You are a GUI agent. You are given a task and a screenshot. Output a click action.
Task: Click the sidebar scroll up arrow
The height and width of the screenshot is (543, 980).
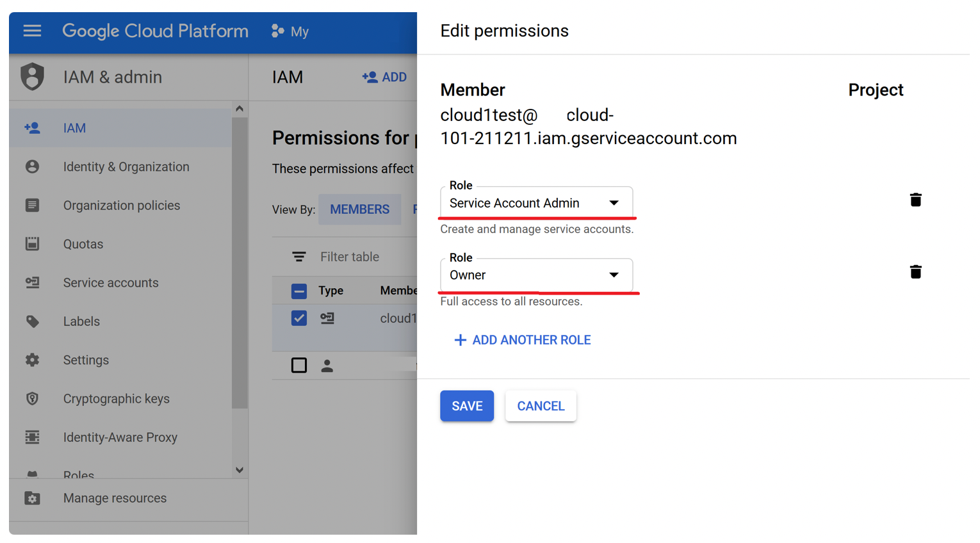click(x=240, y=109)
